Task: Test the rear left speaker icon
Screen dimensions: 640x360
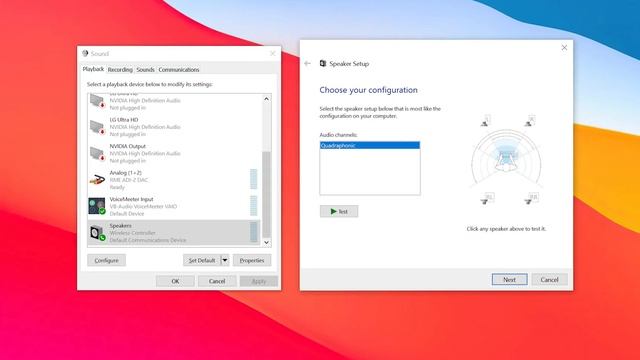Action: (487, 199)
